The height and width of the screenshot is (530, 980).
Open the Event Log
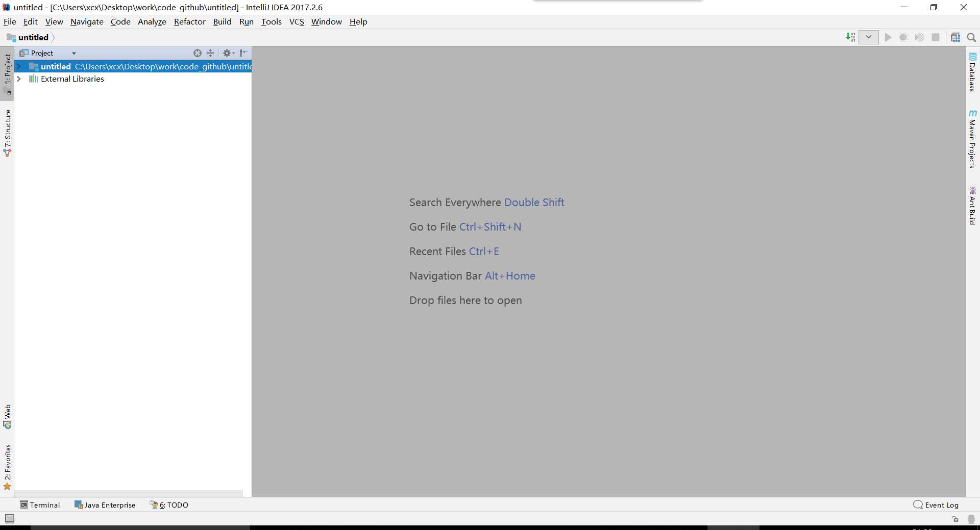click(x=936, y=505)
